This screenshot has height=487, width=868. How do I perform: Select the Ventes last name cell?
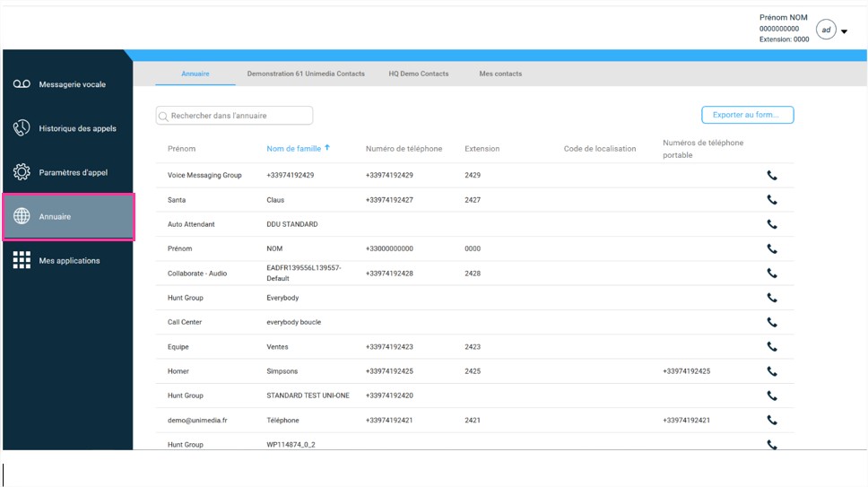277,347
